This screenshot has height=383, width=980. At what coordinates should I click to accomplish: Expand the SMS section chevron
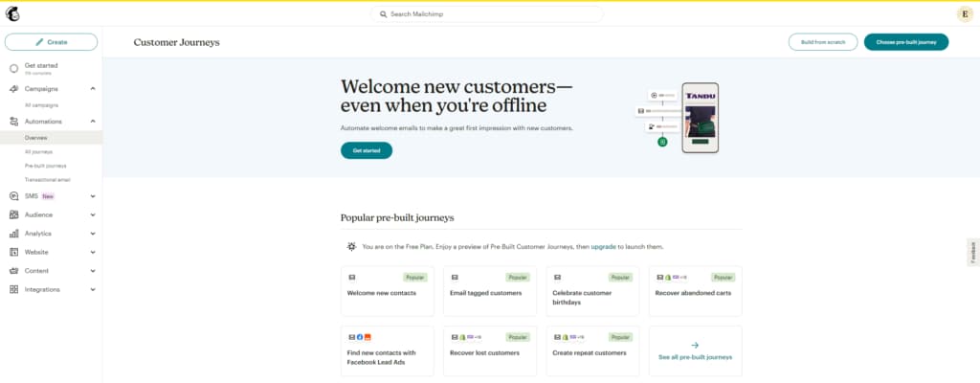[93, 196]
